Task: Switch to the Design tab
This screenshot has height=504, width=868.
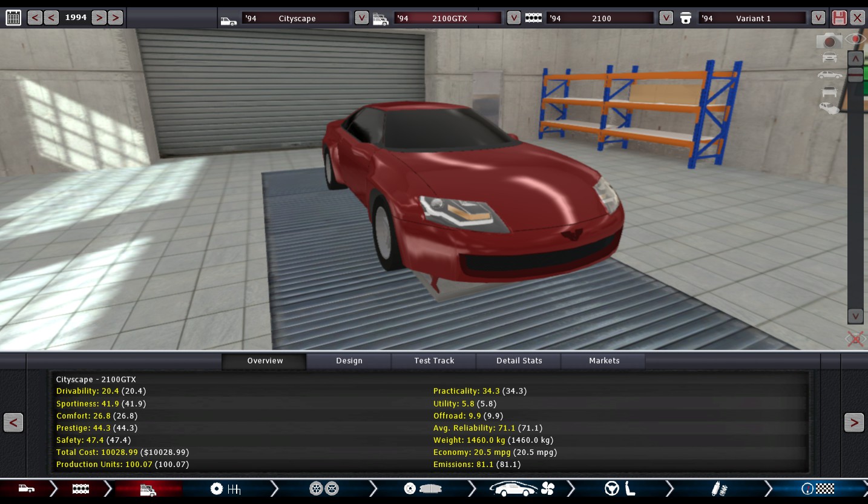Action: (x=349, y=361)
